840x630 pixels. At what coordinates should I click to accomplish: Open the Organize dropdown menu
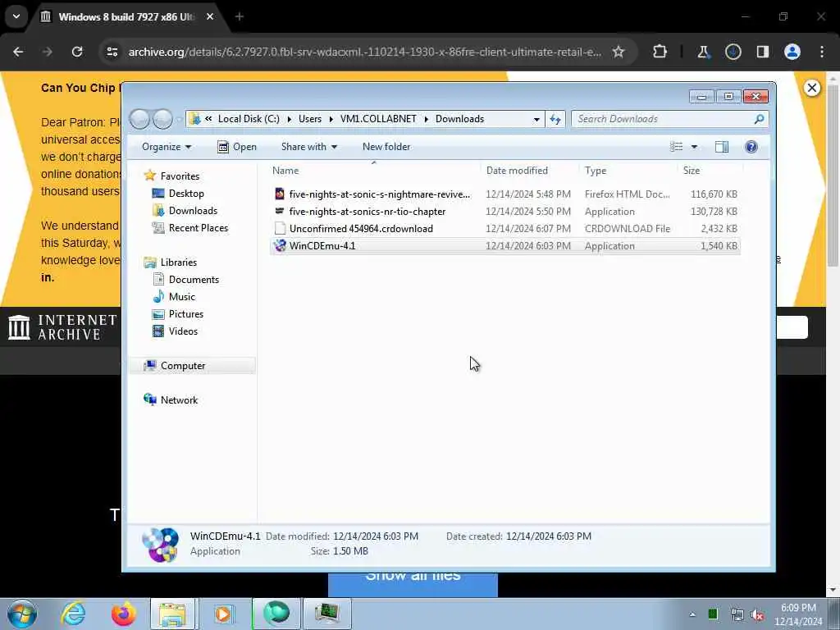167,147
